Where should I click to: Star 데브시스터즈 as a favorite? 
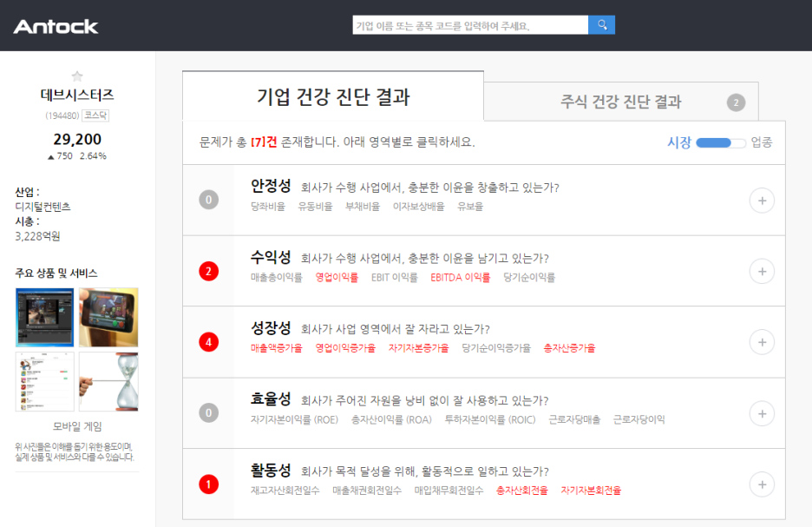77,76
